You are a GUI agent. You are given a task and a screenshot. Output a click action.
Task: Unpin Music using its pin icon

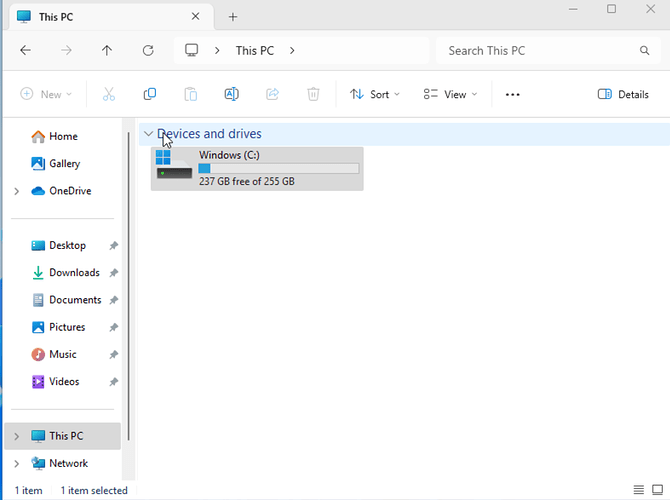113,354
